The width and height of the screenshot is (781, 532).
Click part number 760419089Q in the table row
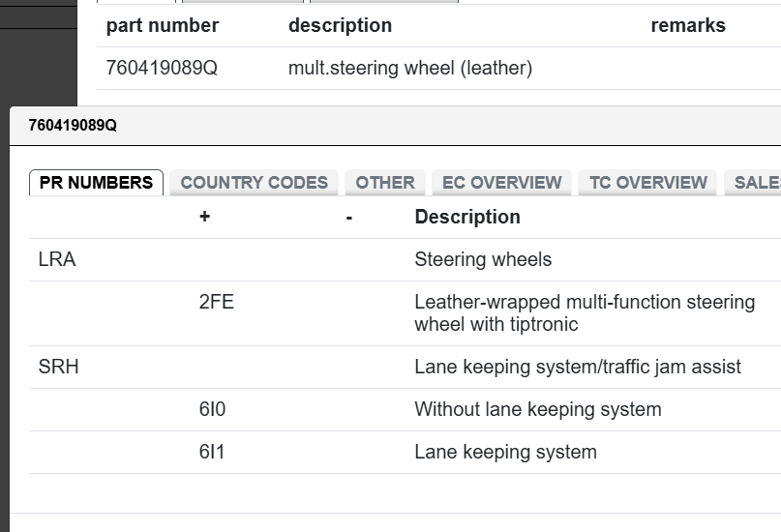coord(162,69)
